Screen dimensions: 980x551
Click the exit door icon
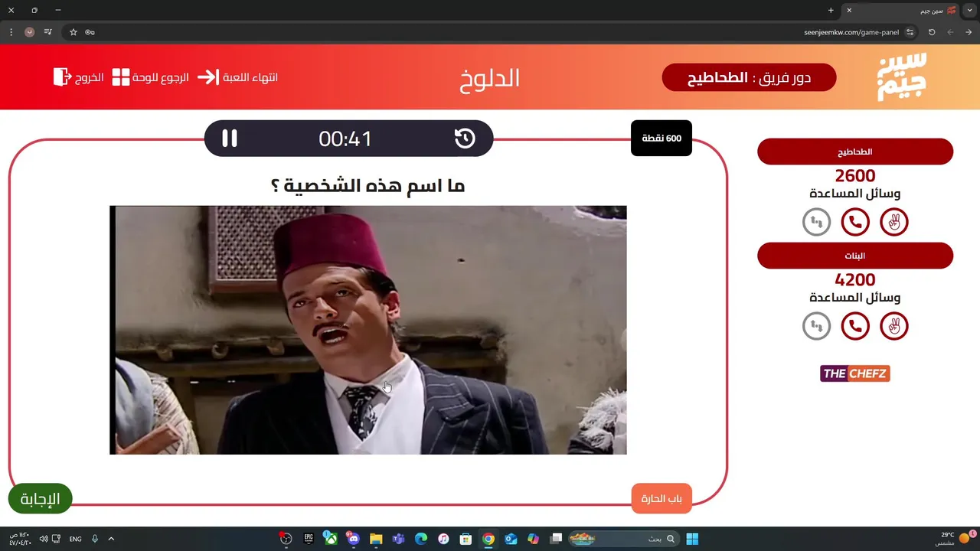click(62, 77)
